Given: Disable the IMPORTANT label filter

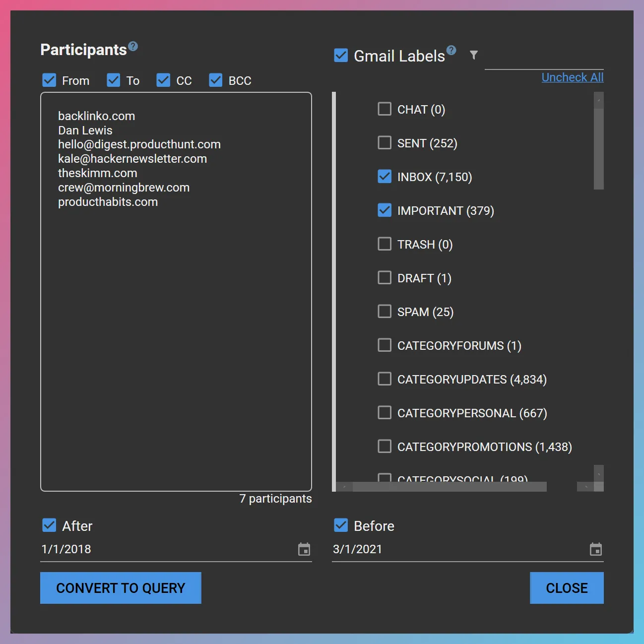Looking at the screenshot, I should (385, 210).
